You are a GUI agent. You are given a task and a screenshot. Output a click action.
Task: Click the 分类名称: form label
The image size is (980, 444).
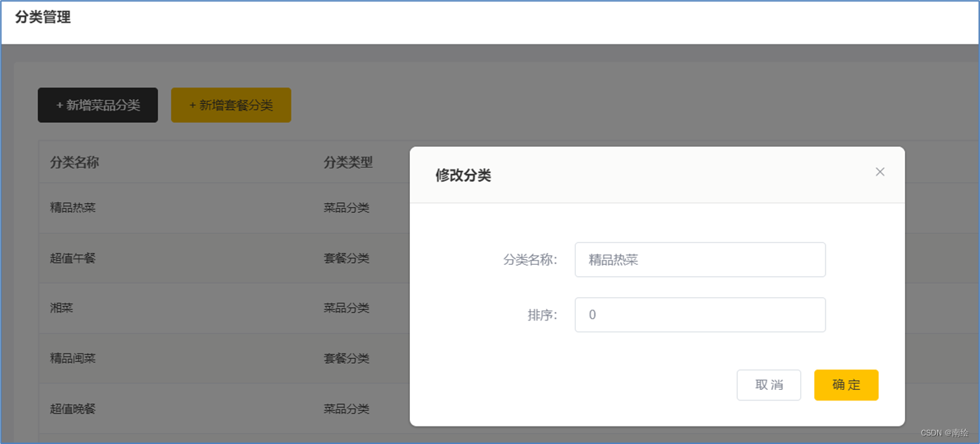(x=530, y=260)
